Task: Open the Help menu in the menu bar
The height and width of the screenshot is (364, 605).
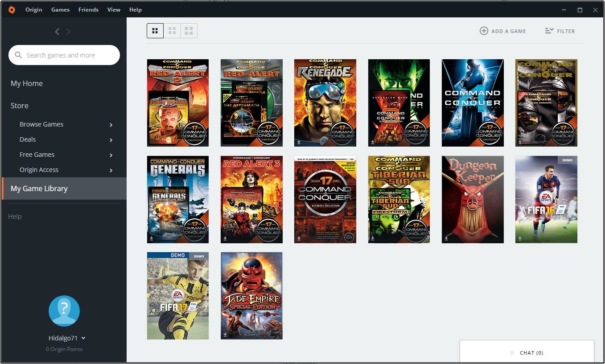Action: 136,9
